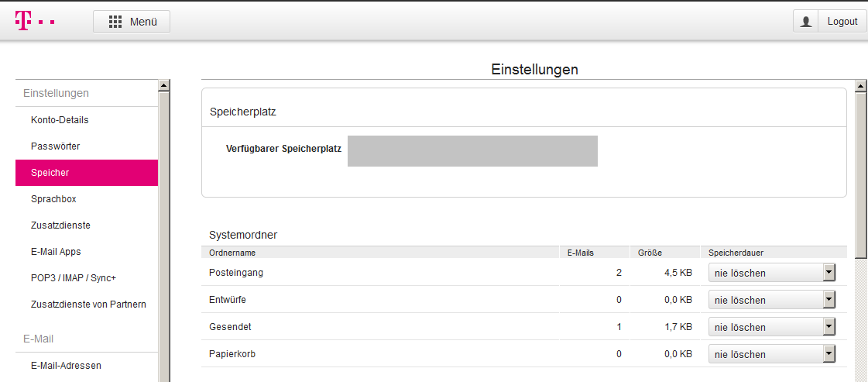Open Zusatzdienste page

click(x=60, y=225)
